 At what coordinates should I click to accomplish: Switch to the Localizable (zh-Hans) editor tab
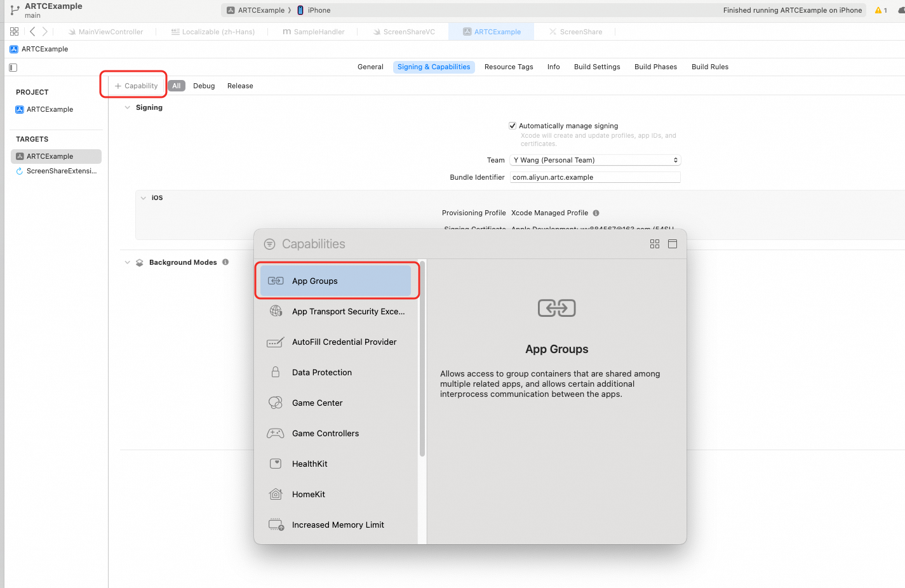coord(213,32)
